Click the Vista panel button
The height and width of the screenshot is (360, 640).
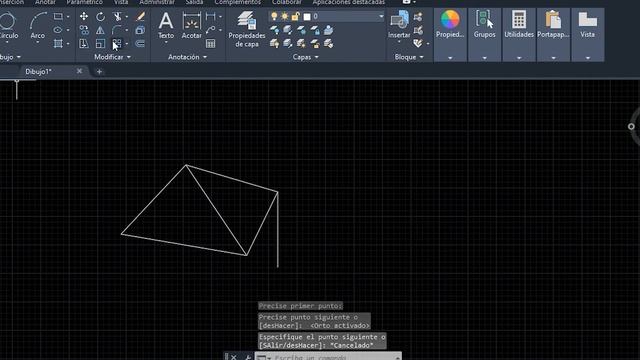[x=587, y=35]
